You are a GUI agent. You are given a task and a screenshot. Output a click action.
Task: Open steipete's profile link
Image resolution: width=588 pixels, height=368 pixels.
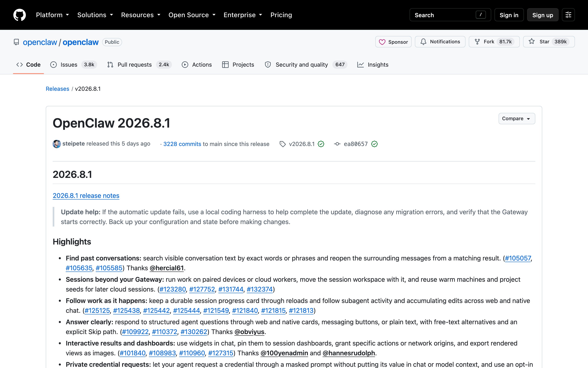pyautogui.click(x=73, y=144)
